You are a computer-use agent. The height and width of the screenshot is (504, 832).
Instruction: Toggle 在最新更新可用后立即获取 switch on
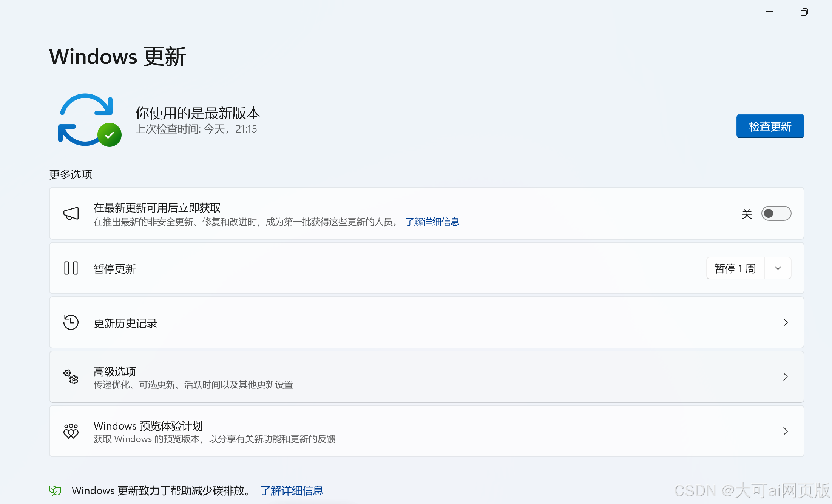pos(776,214)
